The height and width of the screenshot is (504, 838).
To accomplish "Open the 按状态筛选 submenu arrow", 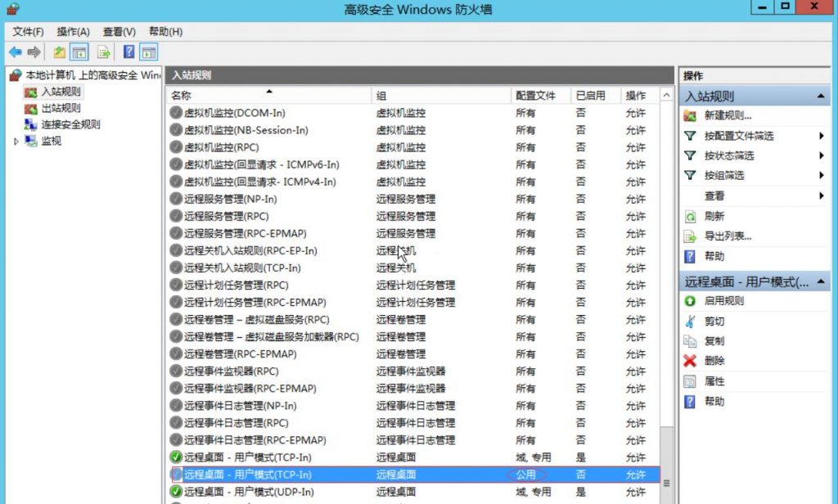I will [822, 155].
